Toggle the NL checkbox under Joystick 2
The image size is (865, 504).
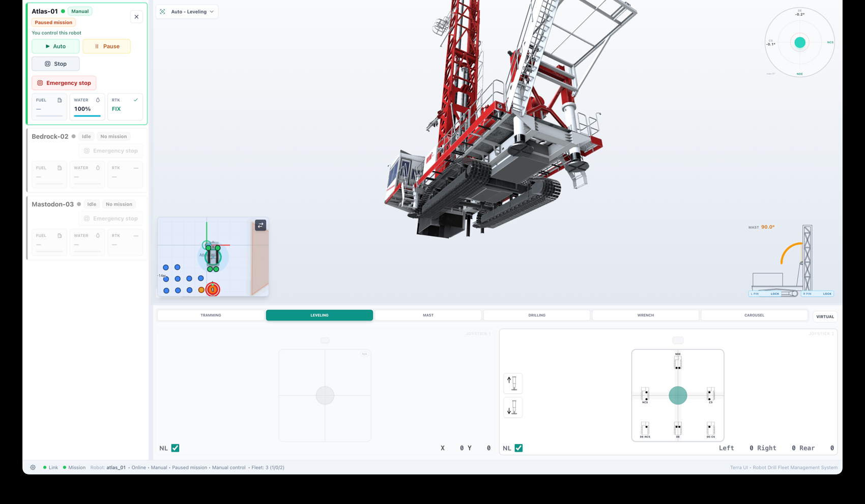[518, 448]
